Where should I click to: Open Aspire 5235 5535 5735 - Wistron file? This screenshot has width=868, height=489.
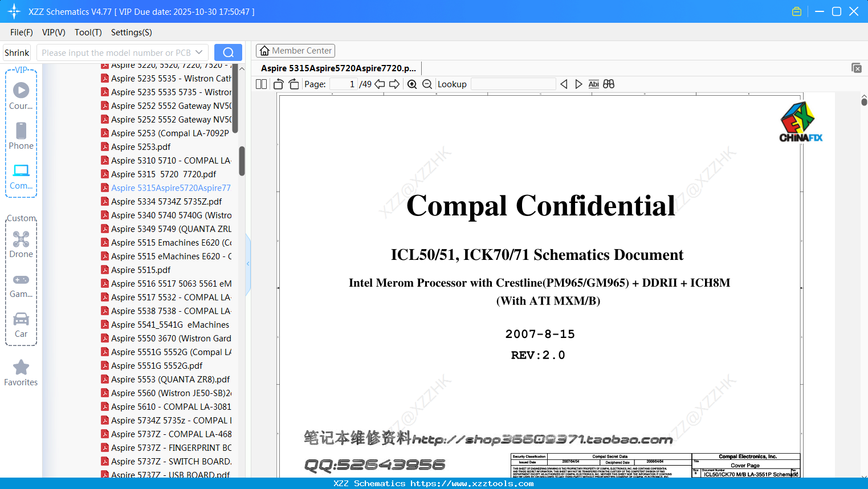pyautogui.click(x=166, y=92)
